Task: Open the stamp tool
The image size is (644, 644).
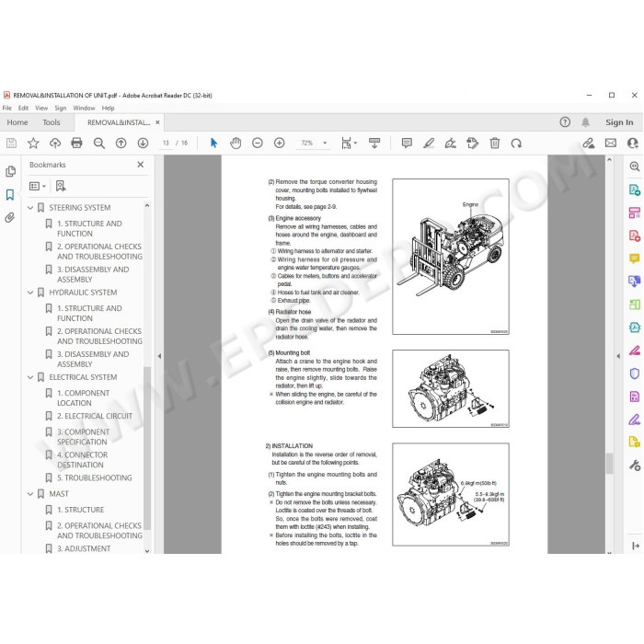Action: [x=472, y=143]
